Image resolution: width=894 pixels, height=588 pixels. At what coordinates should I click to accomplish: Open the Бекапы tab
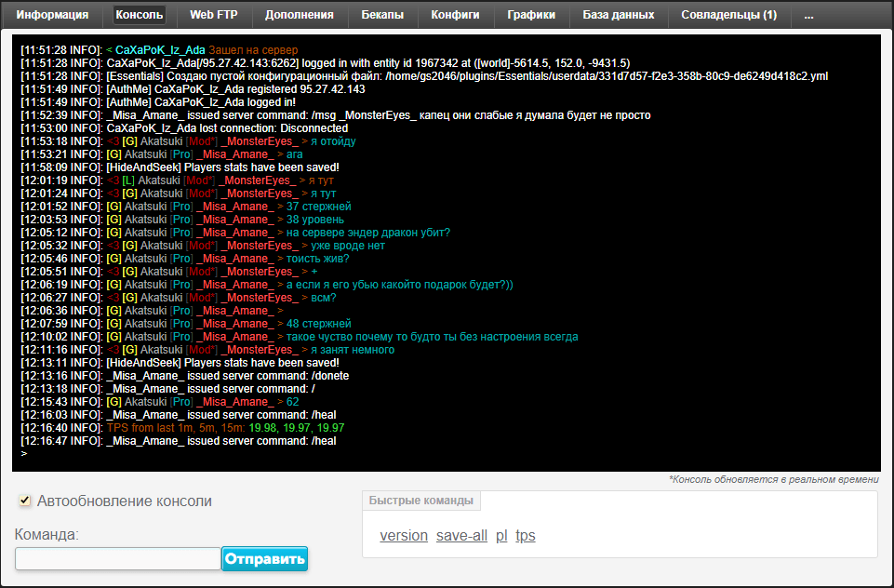381,15
